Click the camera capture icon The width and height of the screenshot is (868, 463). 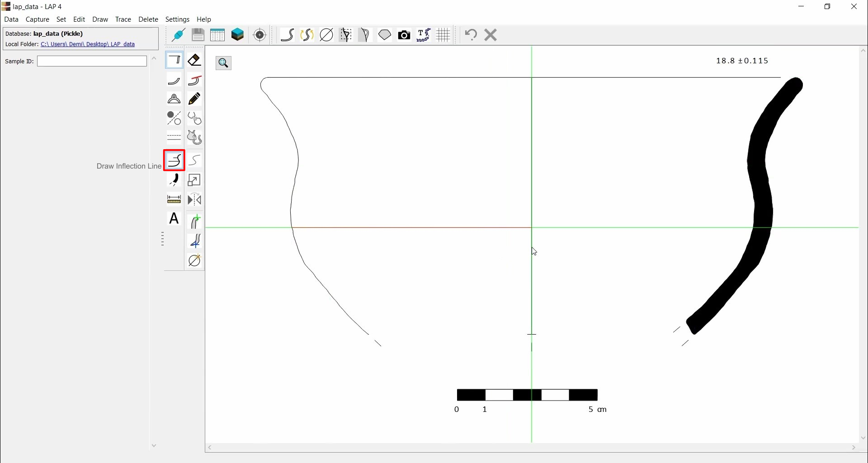pyautogui.click(x=404, y=35)
